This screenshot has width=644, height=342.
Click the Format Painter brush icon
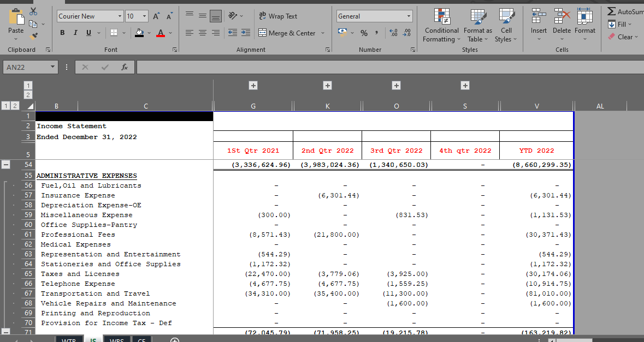point(34,37)
